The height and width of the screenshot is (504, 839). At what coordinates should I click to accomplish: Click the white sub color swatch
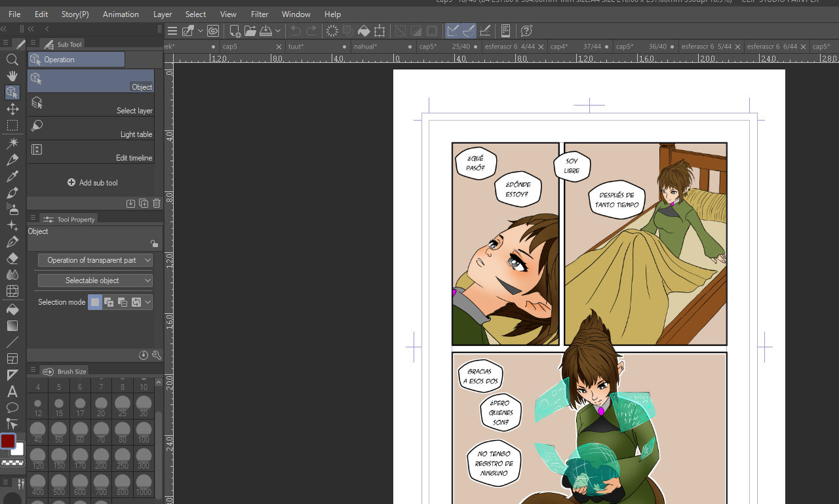pyautogui.click(x=18, y=450)
